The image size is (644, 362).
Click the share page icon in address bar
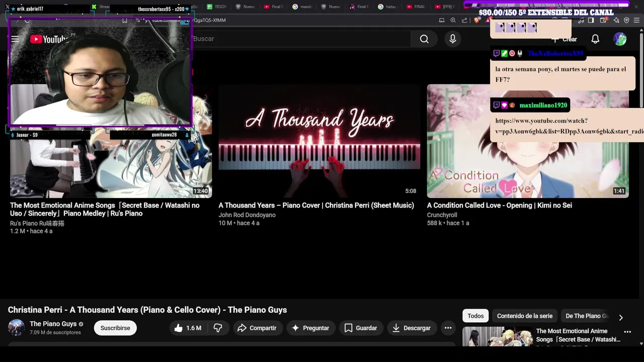(464, 20)
